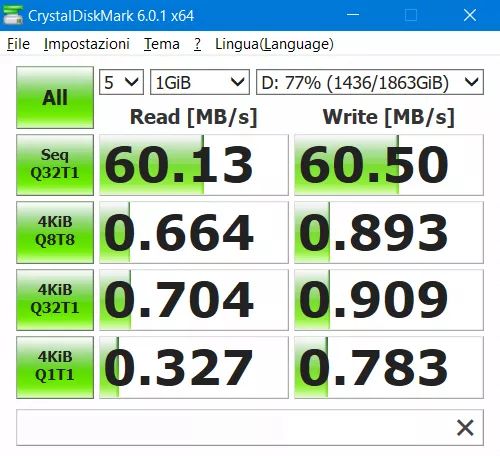Open the File menu

[x=18, y=44]
